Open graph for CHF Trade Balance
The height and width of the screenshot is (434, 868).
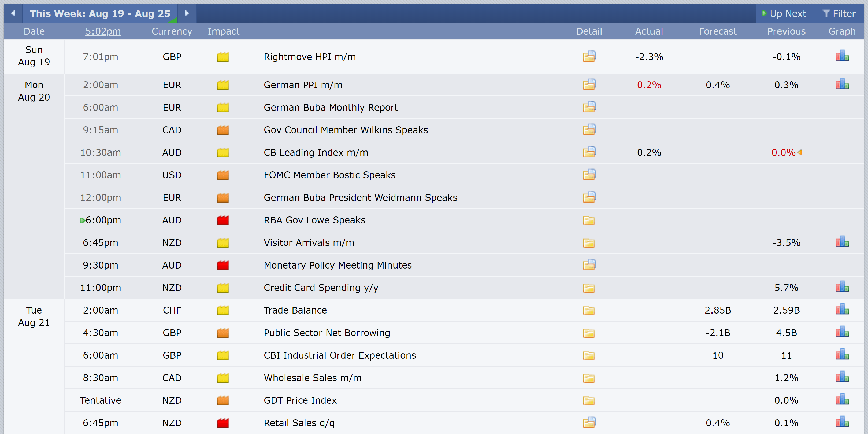pyautogui.click(x=842, y=310)
